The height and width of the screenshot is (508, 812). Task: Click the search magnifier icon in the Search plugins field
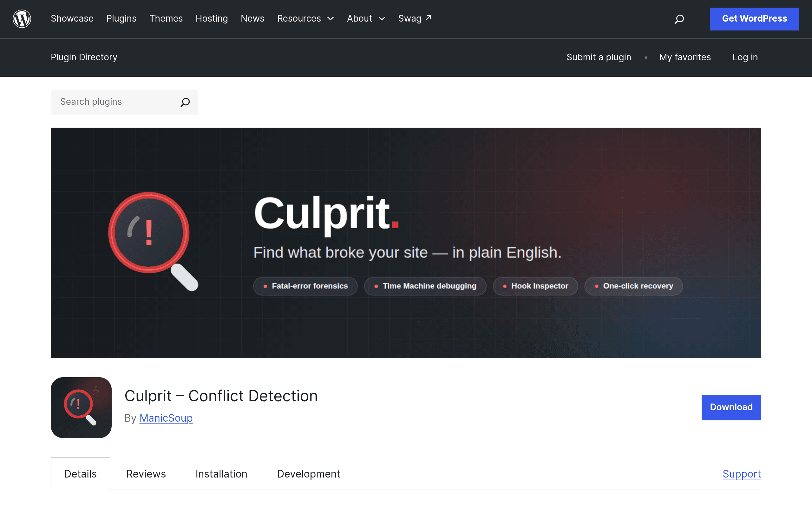[185, 102]
